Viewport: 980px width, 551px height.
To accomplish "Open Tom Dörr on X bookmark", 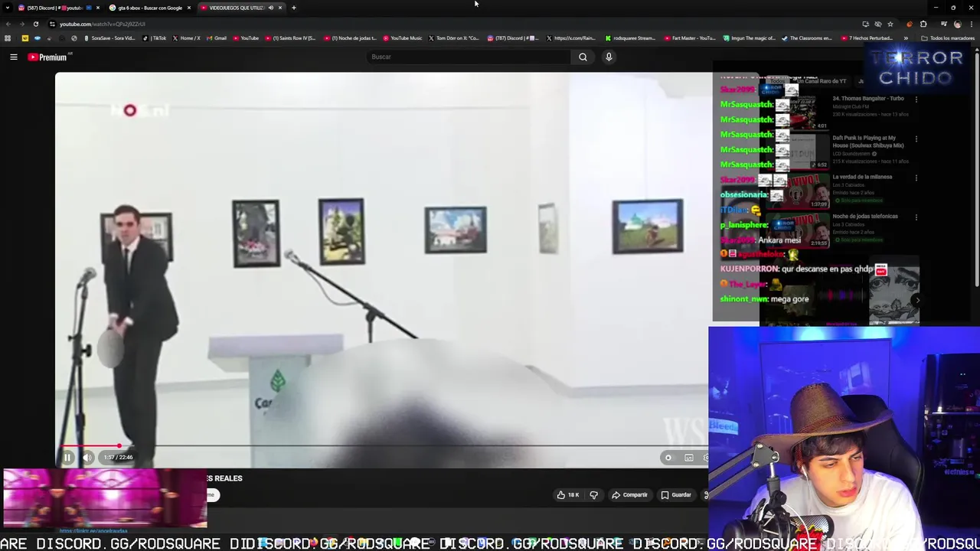I will point(454,38).
